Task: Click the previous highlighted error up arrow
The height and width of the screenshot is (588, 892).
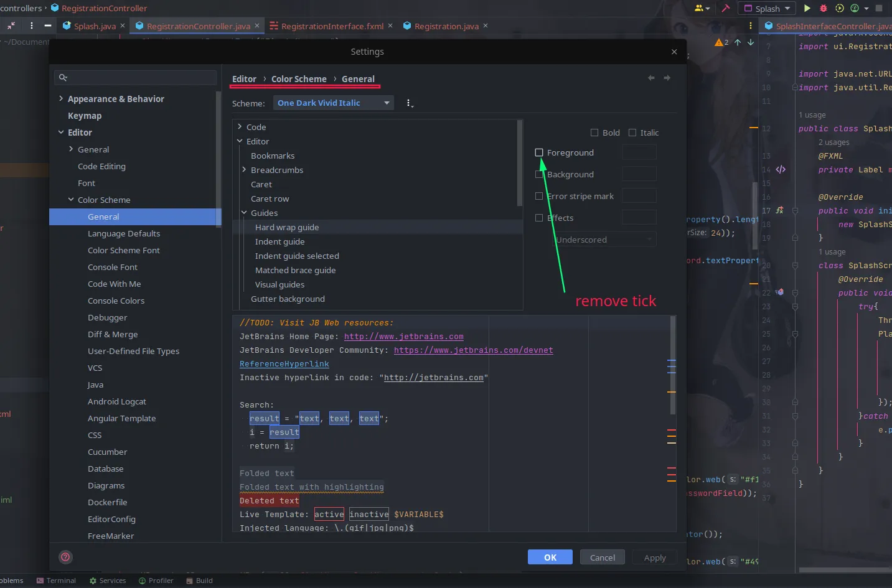Action: coord(738,42)
